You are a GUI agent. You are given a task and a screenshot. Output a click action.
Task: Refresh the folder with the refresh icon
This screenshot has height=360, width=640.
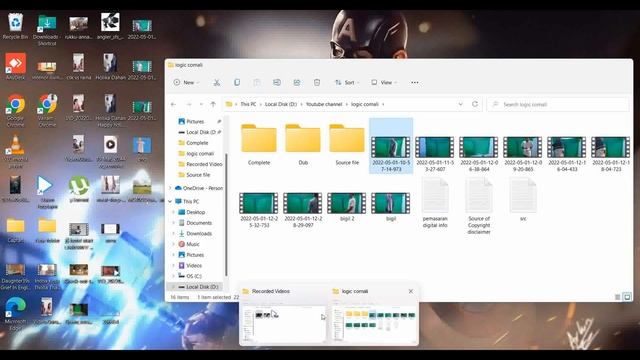(x=475, y=104)
